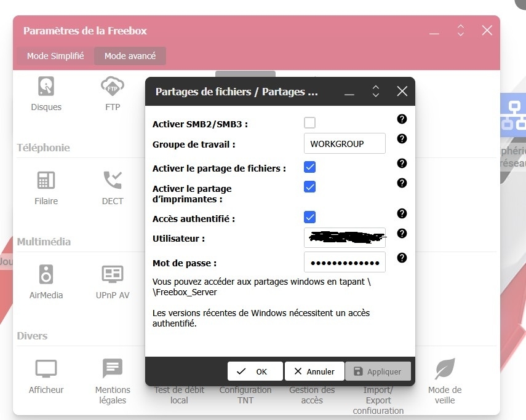
Task: Open the Afficheur display icon
Action: (x=46, y=369)
